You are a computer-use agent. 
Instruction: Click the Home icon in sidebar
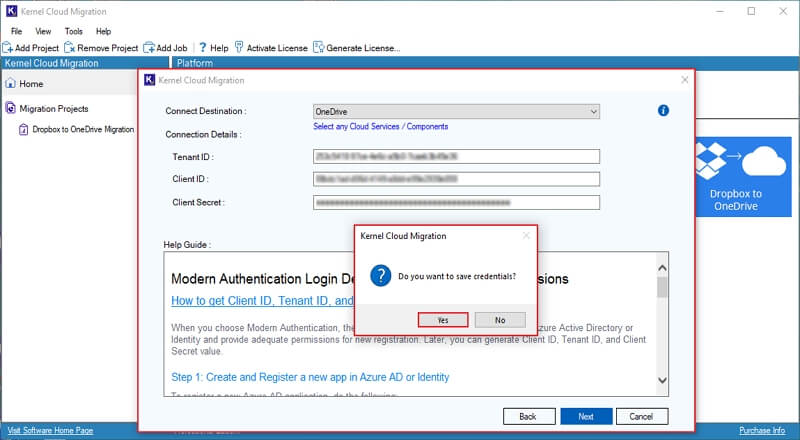pos(10,84)
